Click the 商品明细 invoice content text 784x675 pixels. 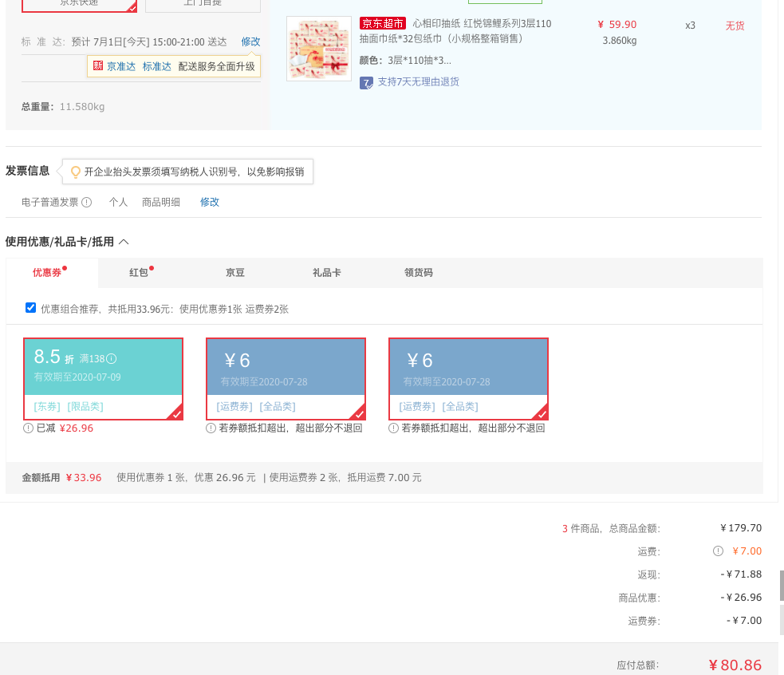click(x=161, y=202)
